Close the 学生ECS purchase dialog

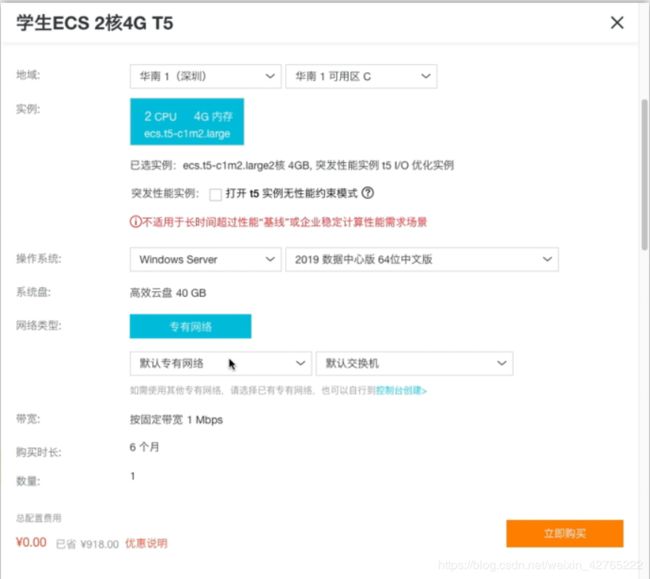[x=618, y=23]
